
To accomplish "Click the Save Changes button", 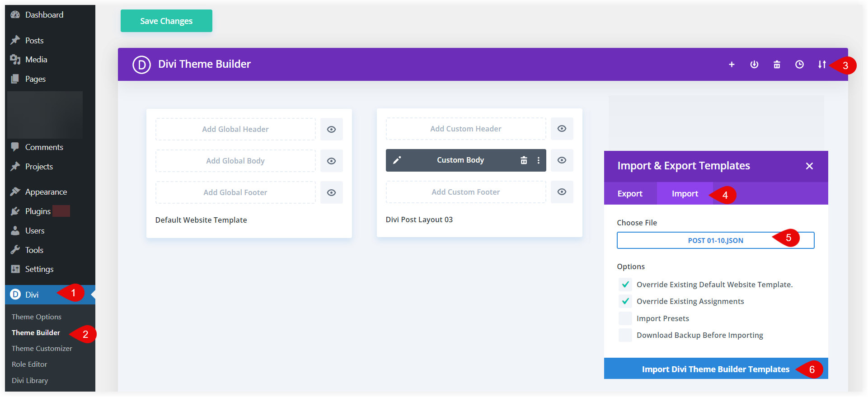I will click(x=166, y=21).
